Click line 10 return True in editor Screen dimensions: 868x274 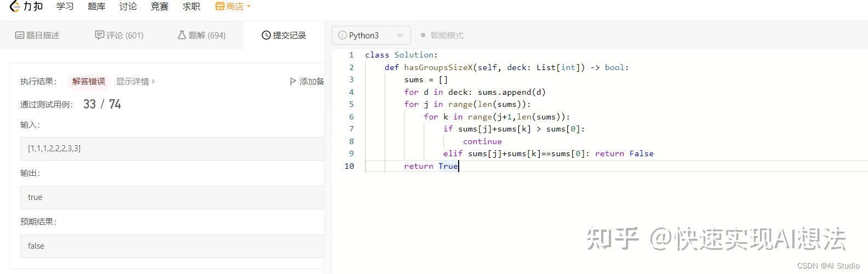[431, 166]
